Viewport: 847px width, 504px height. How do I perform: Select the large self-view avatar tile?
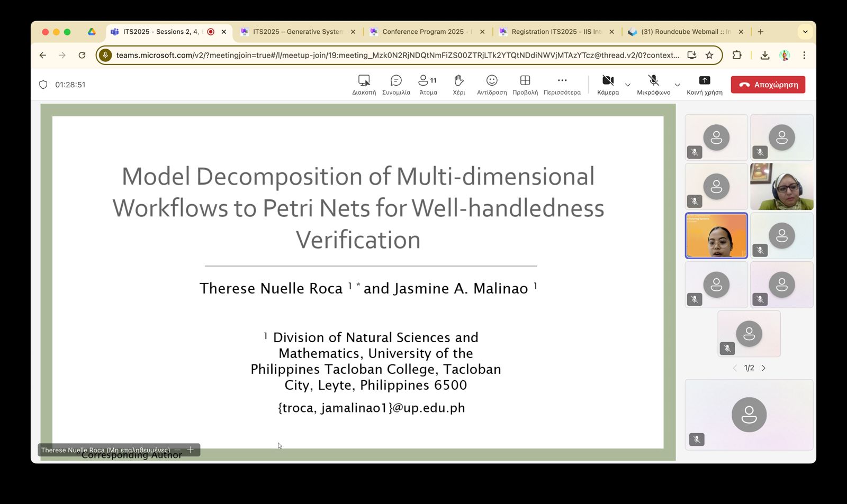tap(749, 415)
